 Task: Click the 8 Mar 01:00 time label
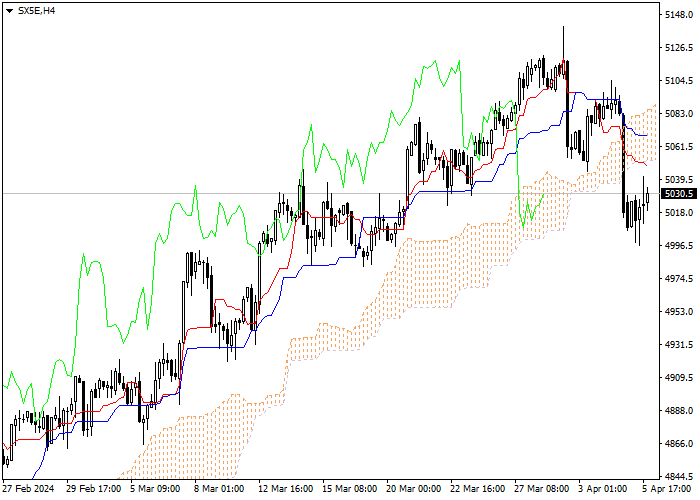(219, 489)
